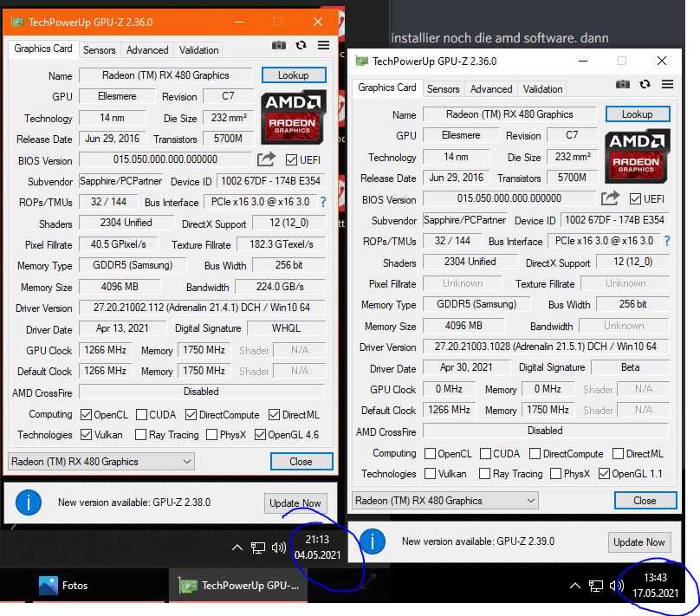Screen dimensions: 700x616
Task: Toggle OpenCL checkbox in left GPU-Z
Action: point(86,415)
